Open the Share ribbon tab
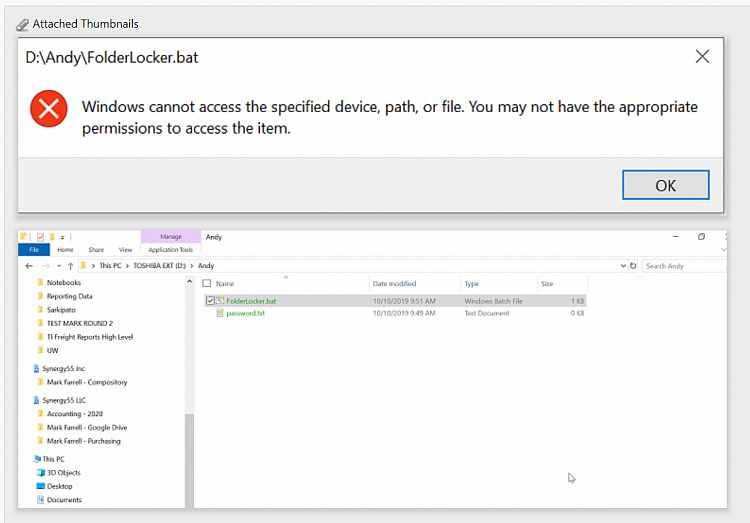 point(96,249)
